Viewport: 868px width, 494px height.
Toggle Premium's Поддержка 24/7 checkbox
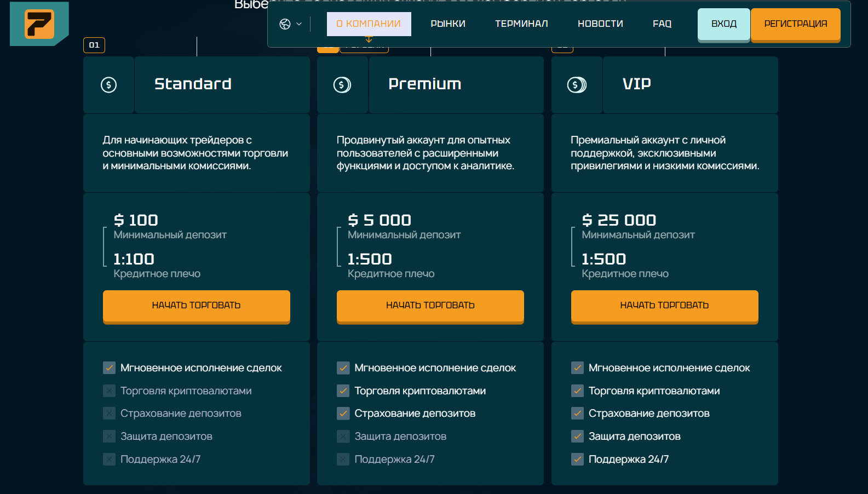point(343,459)
